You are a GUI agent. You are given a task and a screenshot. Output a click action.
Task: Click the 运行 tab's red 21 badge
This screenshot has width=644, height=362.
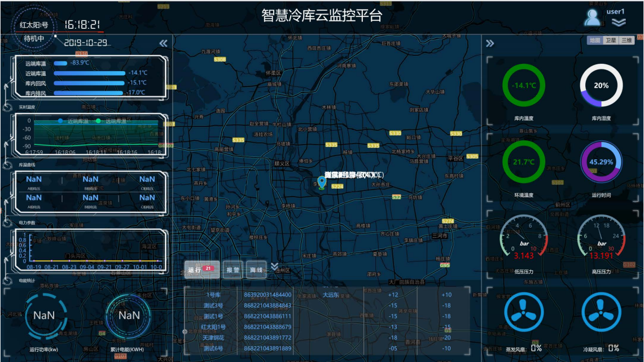coord(208,268)
